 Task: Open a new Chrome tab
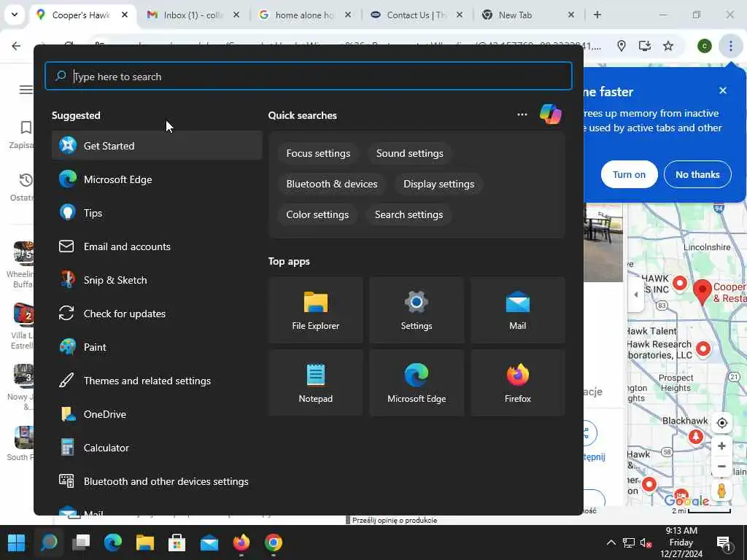(597, 15)
